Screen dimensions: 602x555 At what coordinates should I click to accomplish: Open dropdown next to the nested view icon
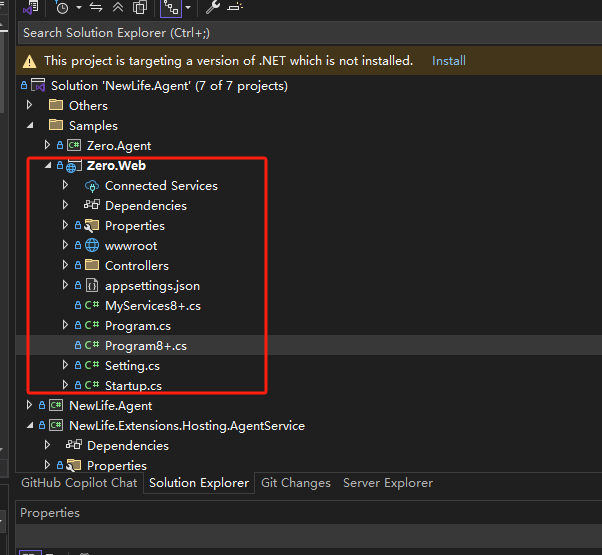point(188,7)
